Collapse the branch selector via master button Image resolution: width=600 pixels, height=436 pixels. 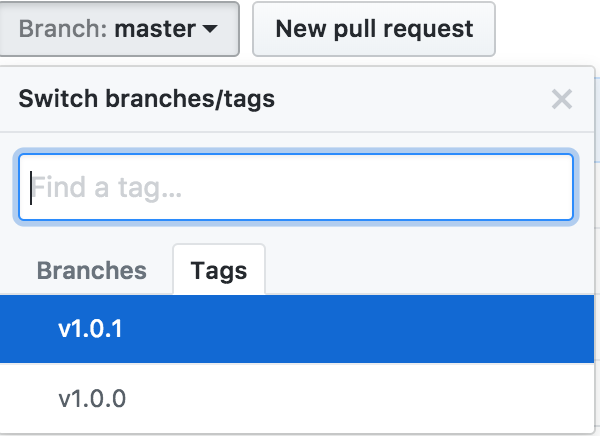tap(119, 29)
